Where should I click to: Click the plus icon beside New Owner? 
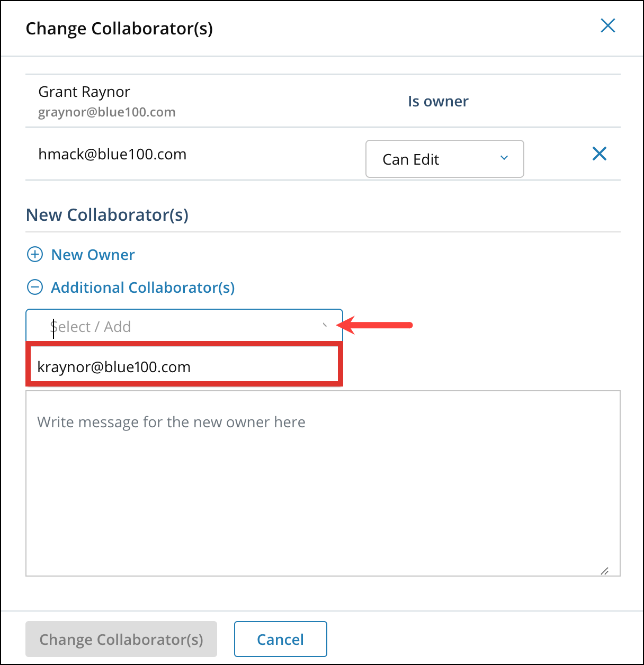pos(34,255)
